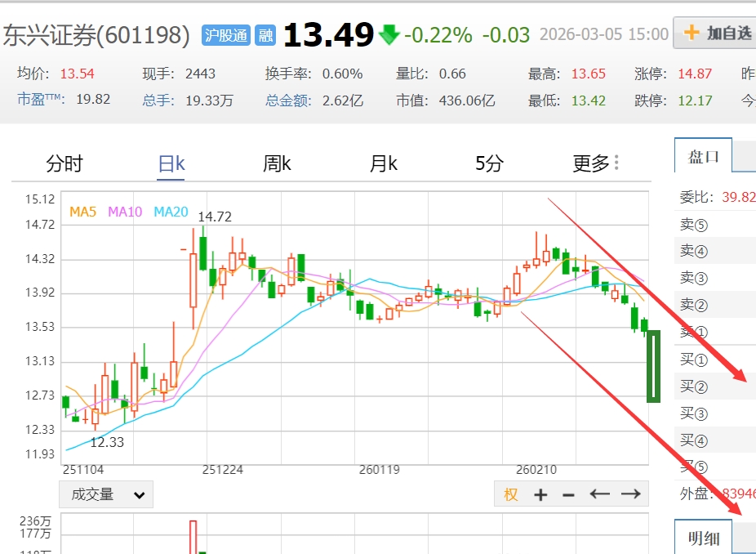Move chart right with right arrow

(630, 494)
